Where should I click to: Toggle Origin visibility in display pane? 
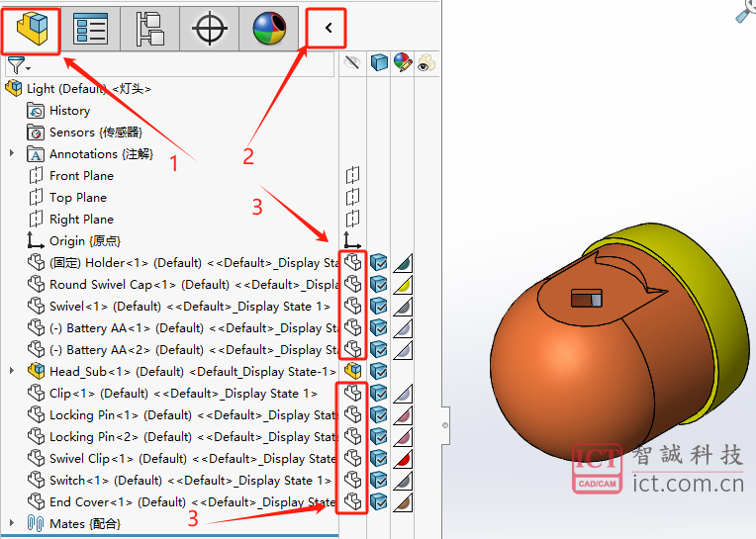coord(352,240)
